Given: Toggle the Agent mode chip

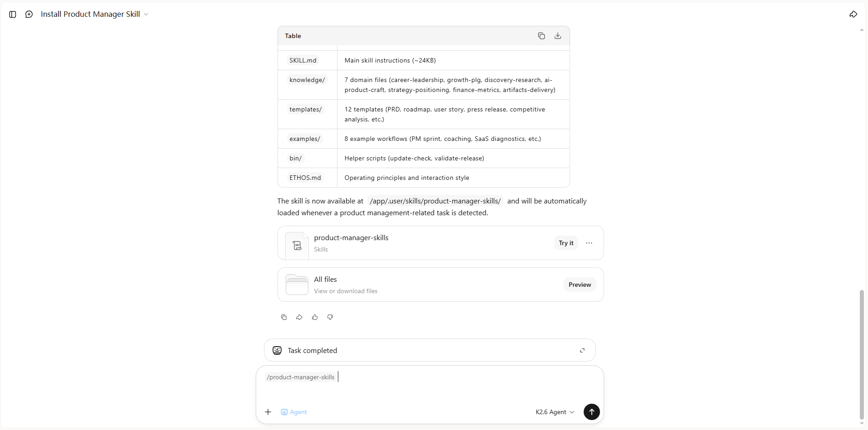Looking at the screenshot, I should pyautogui.click(x=294, y=412).
